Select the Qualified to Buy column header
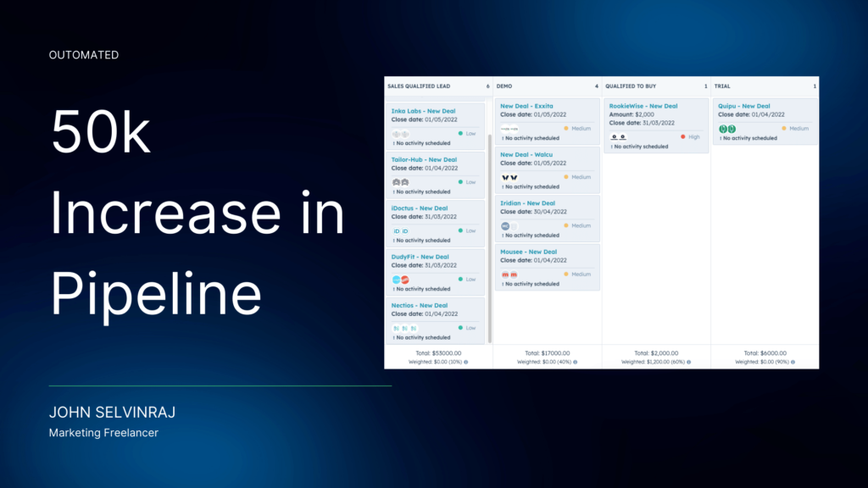 [631, 86]
